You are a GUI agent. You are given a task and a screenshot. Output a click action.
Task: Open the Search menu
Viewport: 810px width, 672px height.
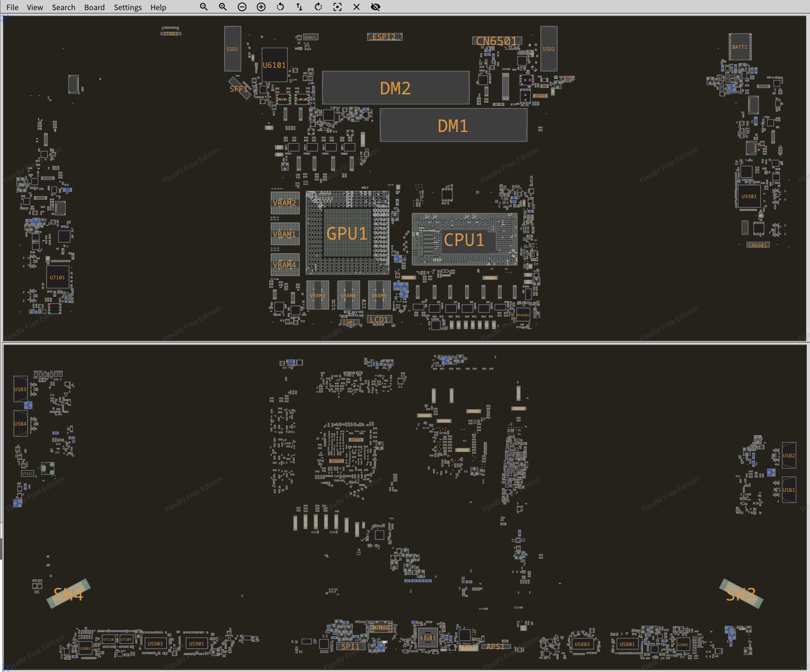(x=64, y=7)
